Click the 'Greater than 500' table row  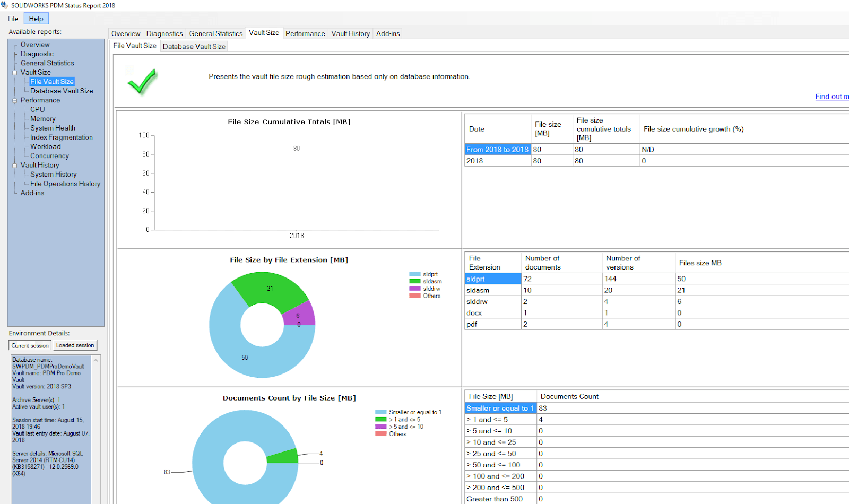pyautogui.click(x=657, y=499)
